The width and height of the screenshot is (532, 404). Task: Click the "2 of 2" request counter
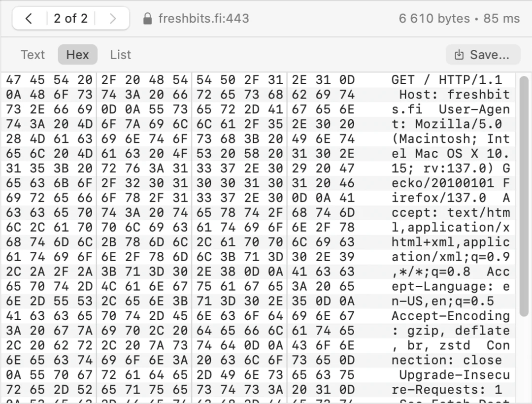click(70, 19)
